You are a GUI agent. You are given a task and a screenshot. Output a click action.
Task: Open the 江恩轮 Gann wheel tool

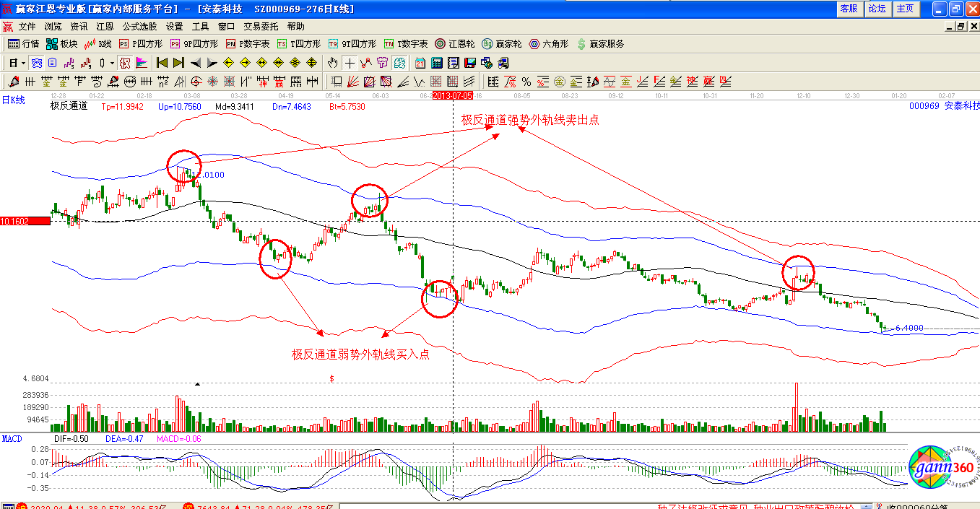pos(455,44)
